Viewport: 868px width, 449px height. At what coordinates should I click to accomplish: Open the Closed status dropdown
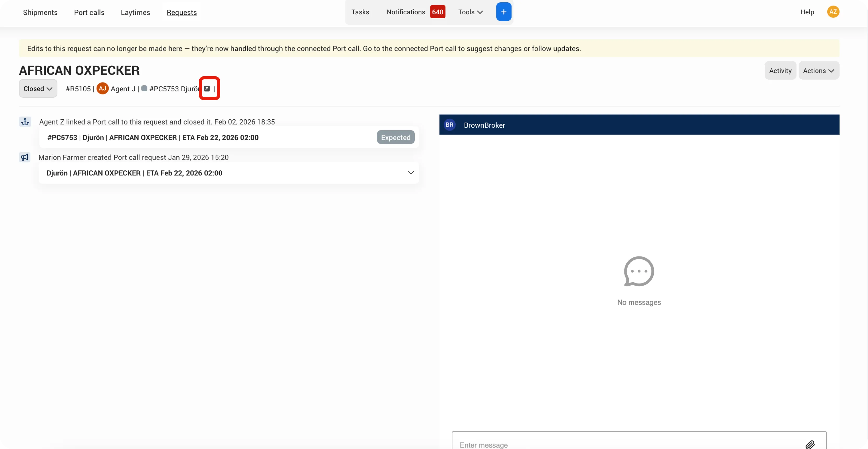coord(38,89)
